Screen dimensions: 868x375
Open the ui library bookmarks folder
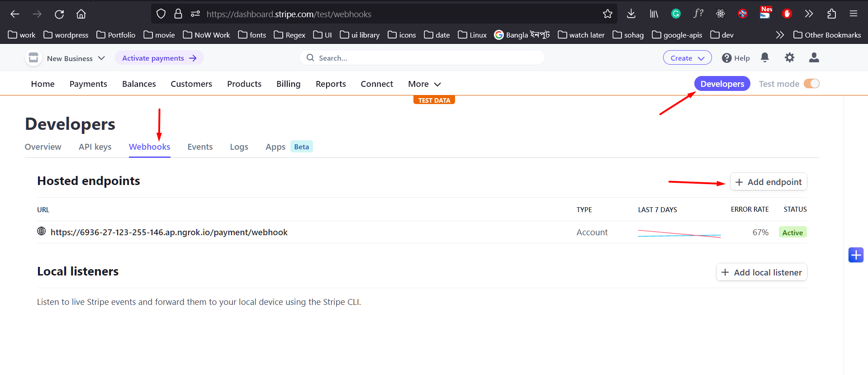tap(360, 35)
